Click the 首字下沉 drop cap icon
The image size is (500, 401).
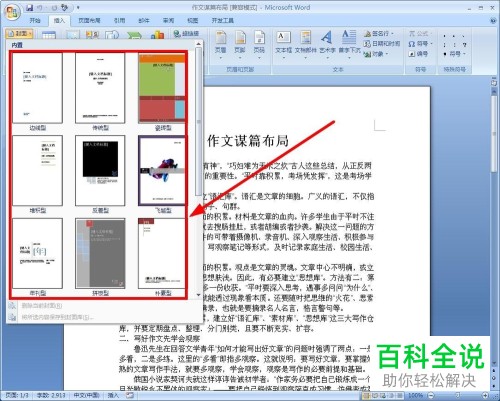[349, 37]
